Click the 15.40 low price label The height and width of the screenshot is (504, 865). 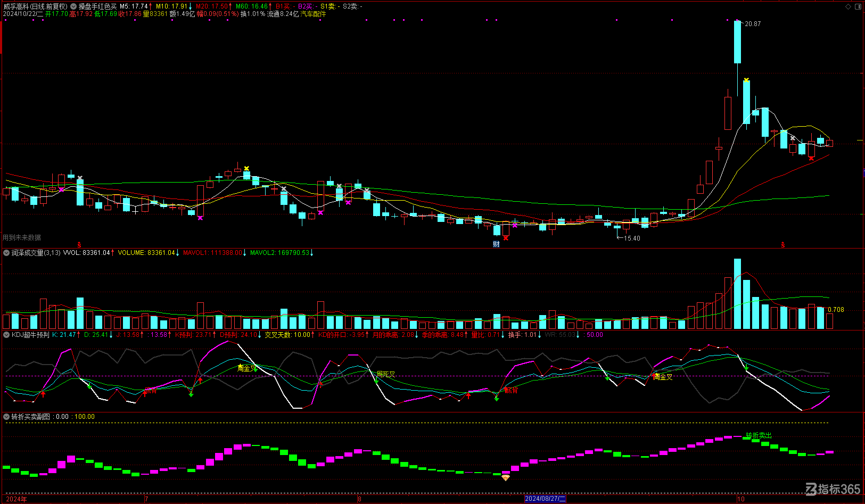click(632, 238)
